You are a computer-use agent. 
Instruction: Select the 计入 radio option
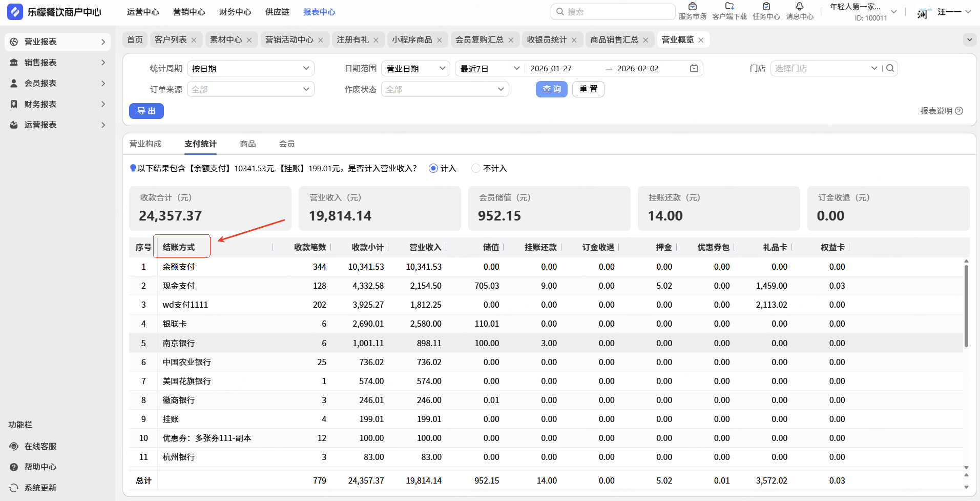(433, 168)
